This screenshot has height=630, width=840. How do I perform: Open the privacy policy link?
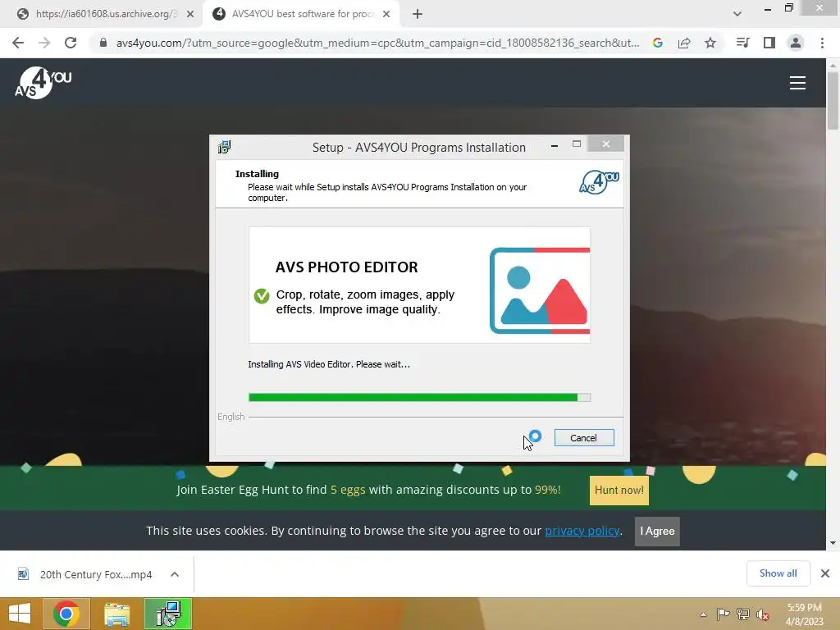pos(582,531)
